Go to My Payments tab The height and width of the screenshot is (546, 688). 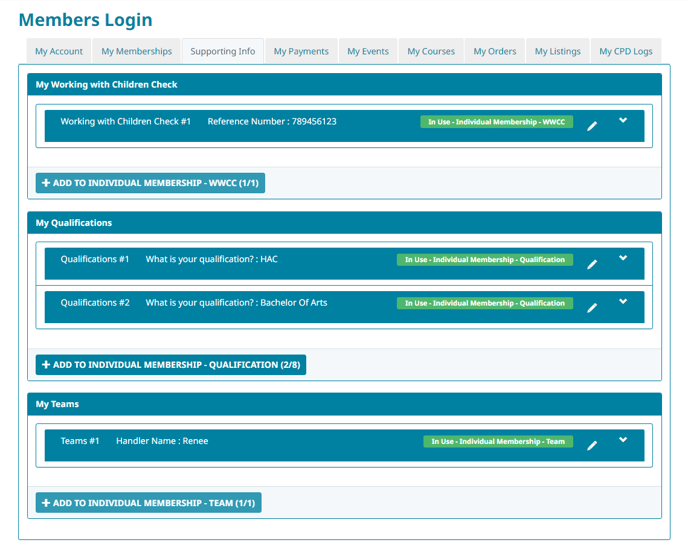301,51
